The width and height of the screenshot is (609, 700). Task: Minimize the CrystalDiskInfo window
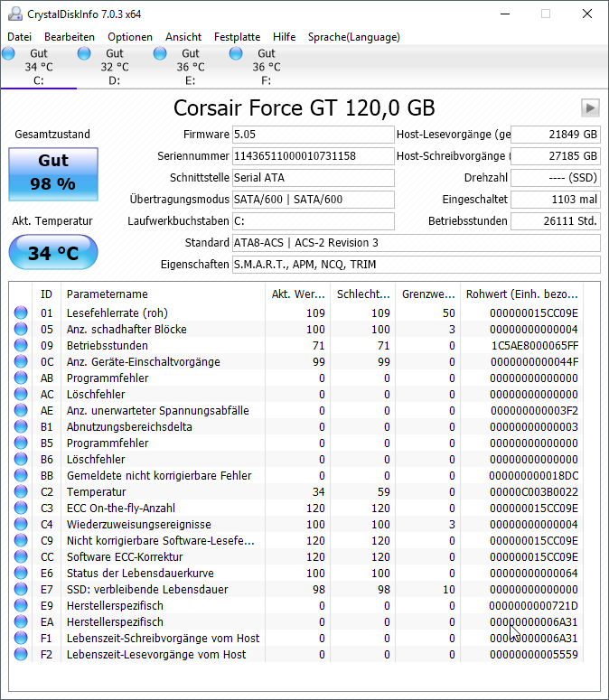point(505,14)
